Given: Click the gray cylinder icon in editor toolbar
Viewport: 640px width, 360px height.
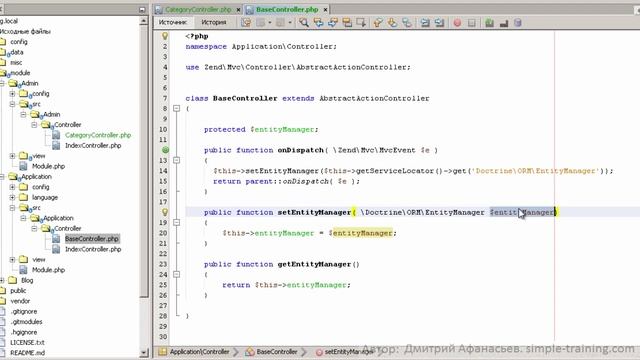Looking at the screenshot, I should pyautogui.click(x=518, y=23).
